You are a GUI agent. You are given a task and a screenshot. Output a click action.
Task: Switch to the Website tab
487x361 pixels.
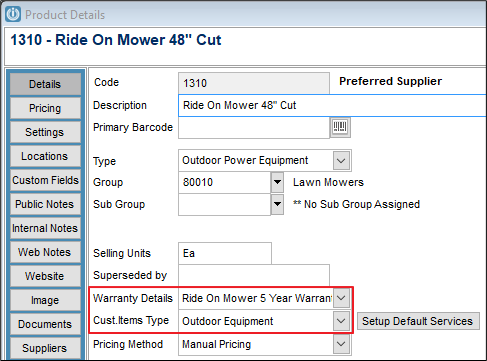(x=45, y=276)
